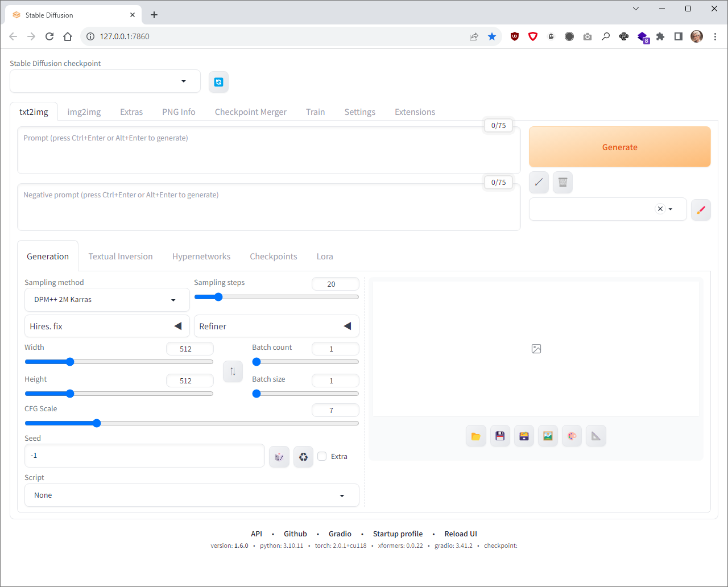Click into the Seed input field

144,456
